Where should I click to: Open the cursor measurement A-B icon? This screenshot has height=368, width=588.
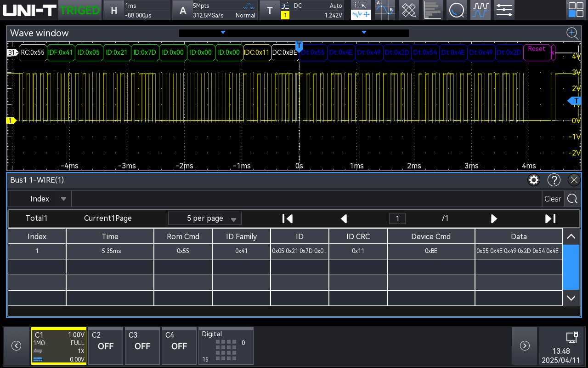click(x=384, y=10)
